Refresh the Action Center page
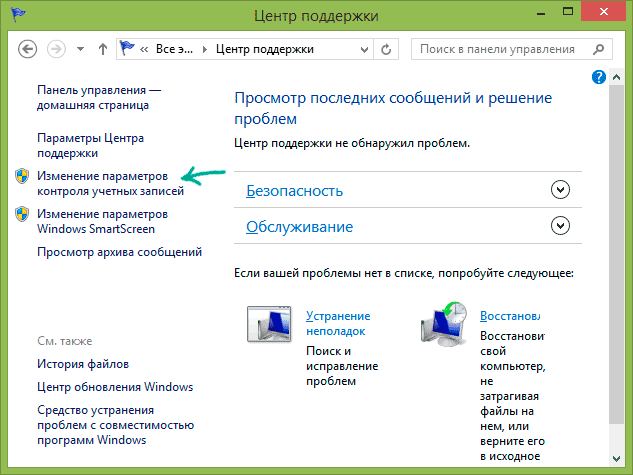 click(386, 49)
